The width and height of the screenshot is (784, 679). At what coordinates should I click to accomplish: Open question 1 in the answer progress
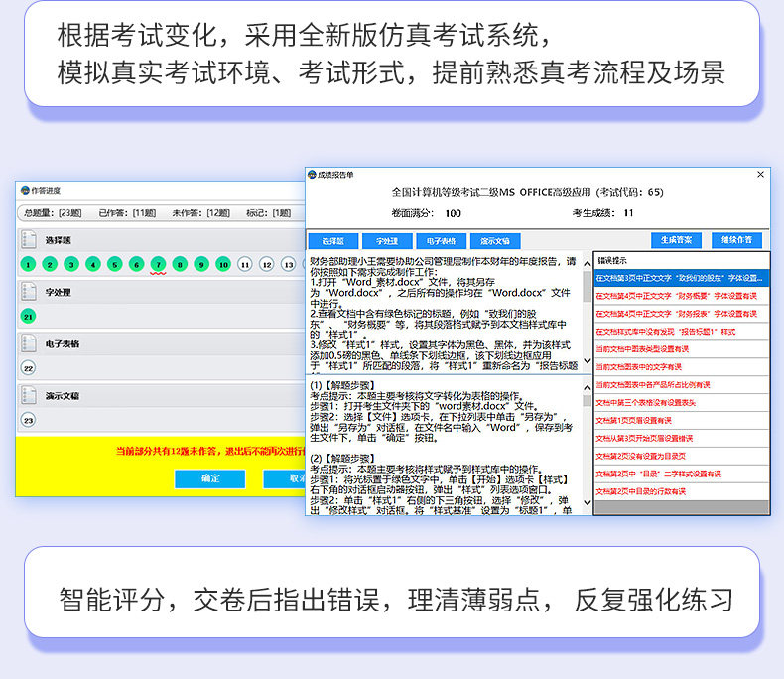tap(28, 264)
